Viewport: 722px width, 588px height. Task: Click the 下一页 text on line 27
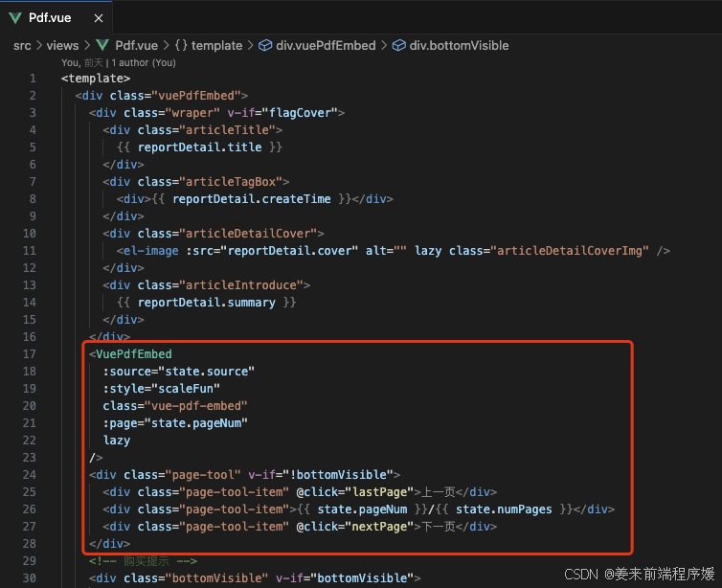(439, 527)
